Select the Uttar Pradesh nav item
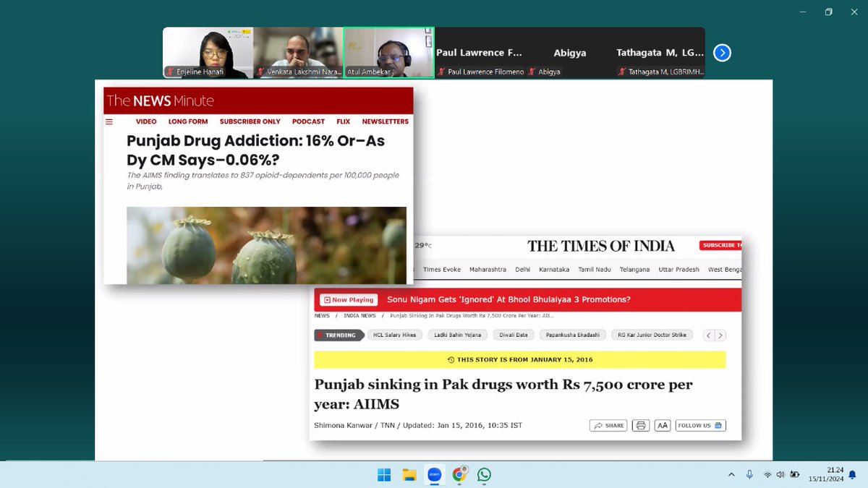Screen dimensions: 868x488 tap(678, 269)
